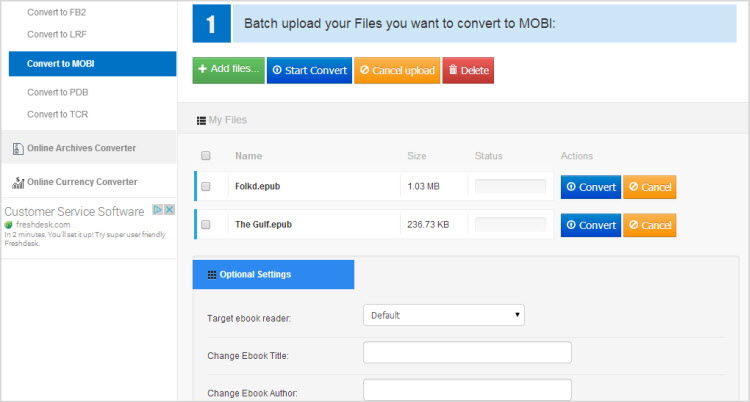
Task: Open the Convert to PDB link
Action: 57,92
